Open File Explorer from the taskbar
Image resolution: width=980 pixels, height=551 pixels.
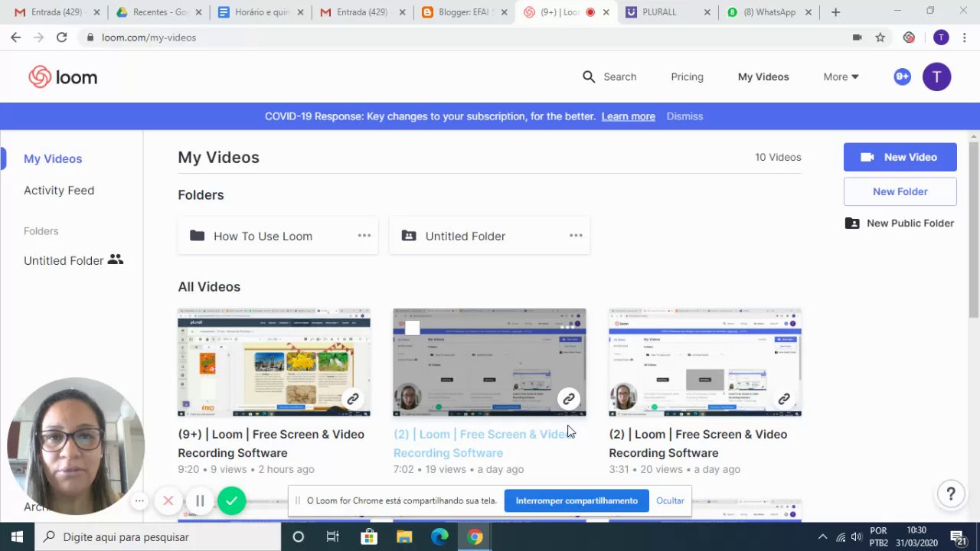click(403, 537)
